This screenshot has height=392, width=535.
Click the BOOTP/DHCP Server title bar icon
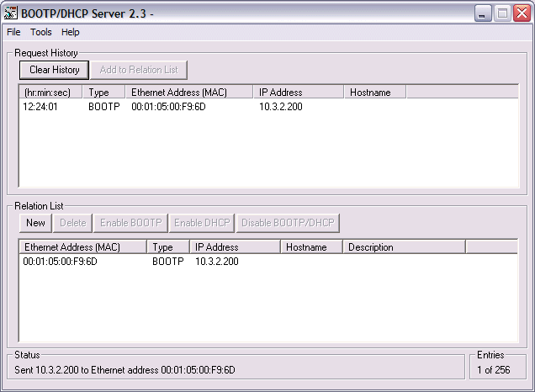click(10, 13)
